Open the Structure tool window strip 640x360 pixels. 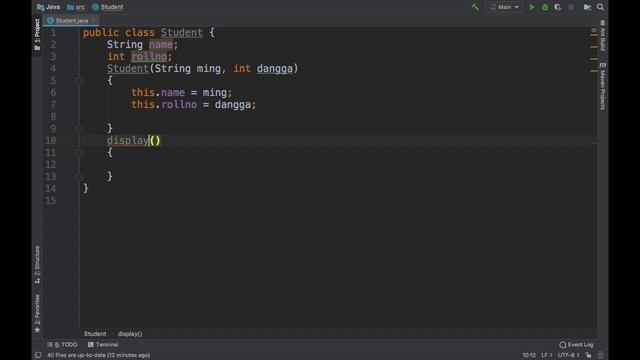pos(37,264)
